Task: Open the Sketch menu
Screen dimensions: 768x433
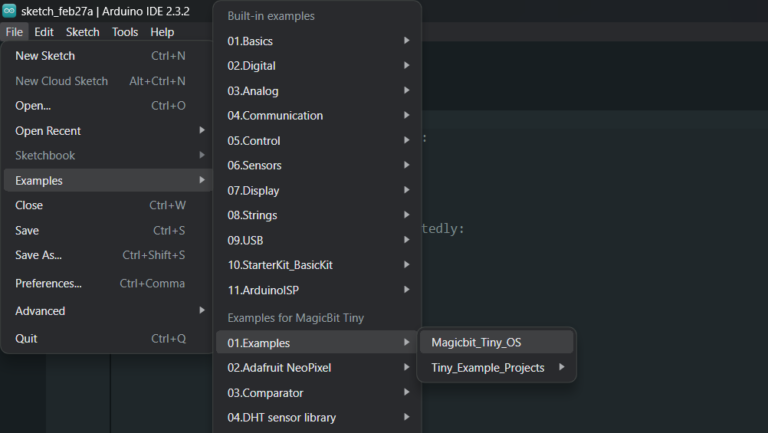Action: (x=83, y=32)
